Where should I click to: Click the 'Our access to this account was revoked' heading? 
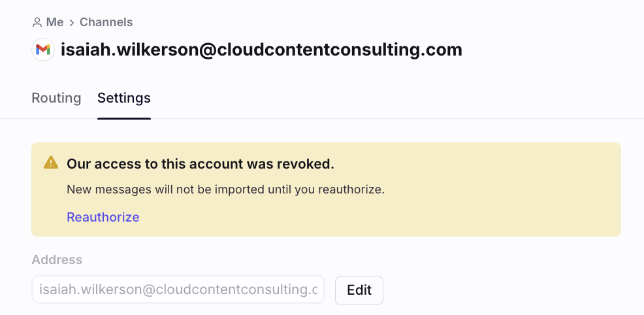[x=201, y=164]
